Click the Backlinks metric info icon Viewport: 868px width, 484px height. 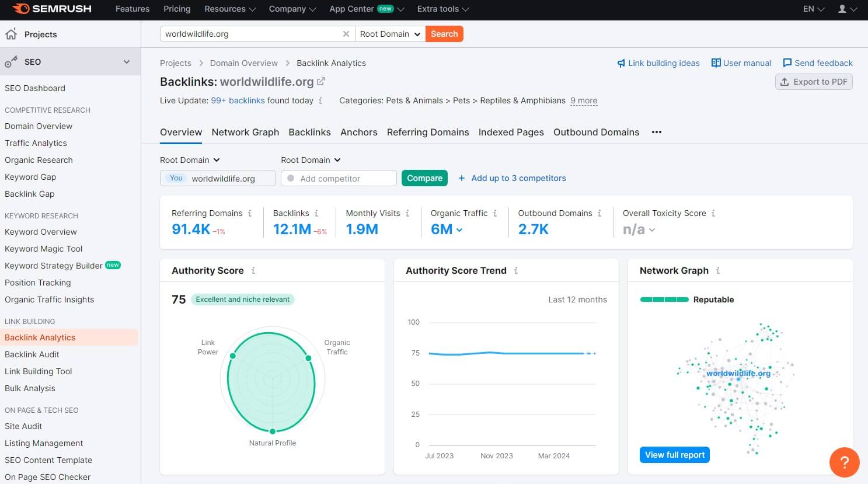click(316, 213)
